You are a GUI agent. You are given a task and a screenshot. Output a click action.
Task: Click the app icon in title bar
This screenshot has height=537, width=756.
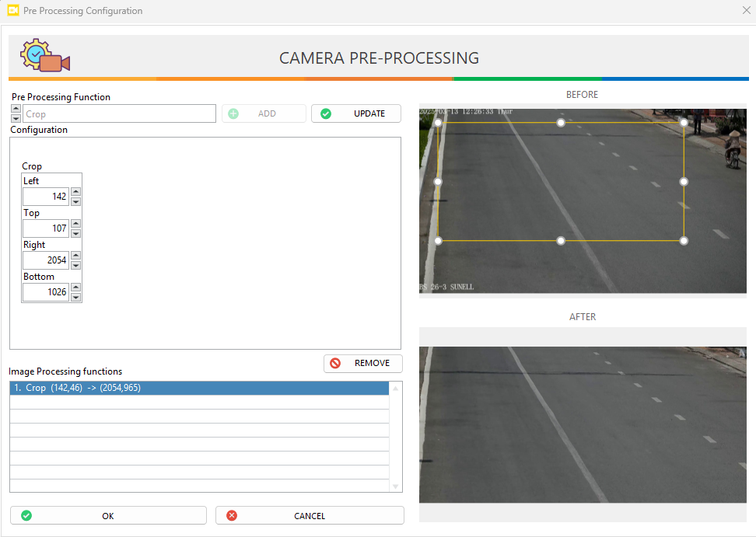point(12,11)
